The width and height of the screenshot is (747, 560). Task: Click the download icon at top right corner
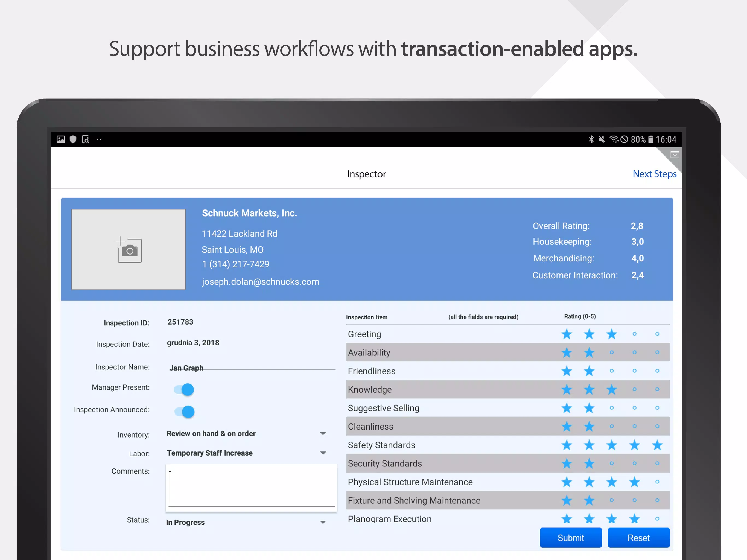click(674, 154)
